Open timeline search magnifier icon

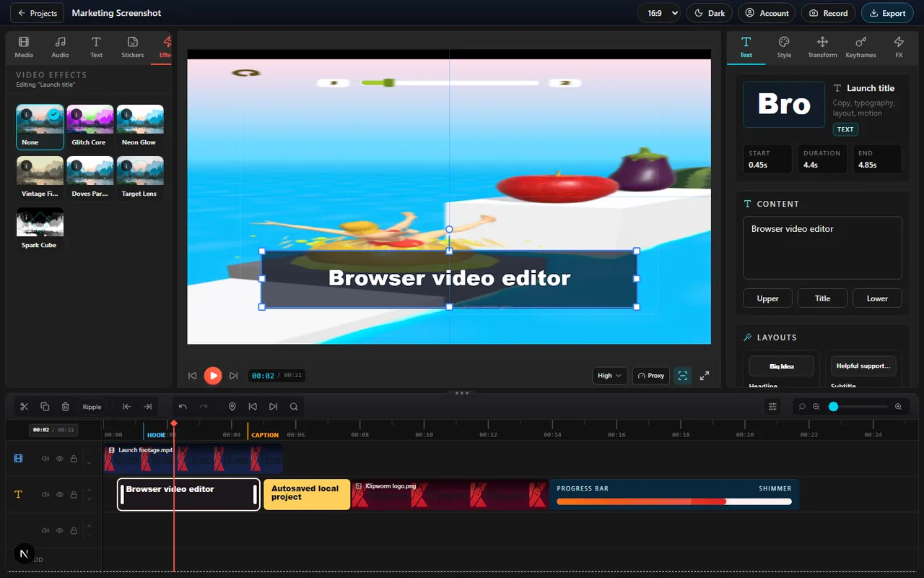coord(294,407)
